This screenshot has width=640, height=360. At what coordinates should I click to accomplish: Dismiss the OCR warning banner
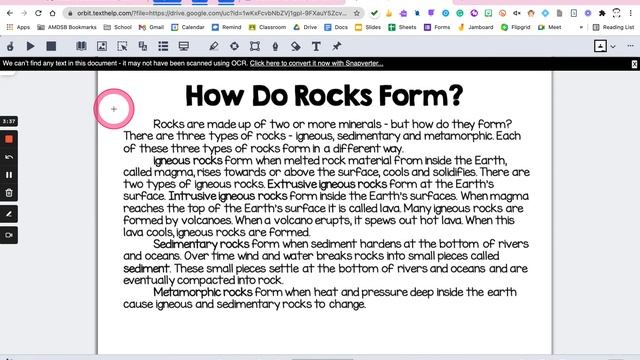(634, 64)
